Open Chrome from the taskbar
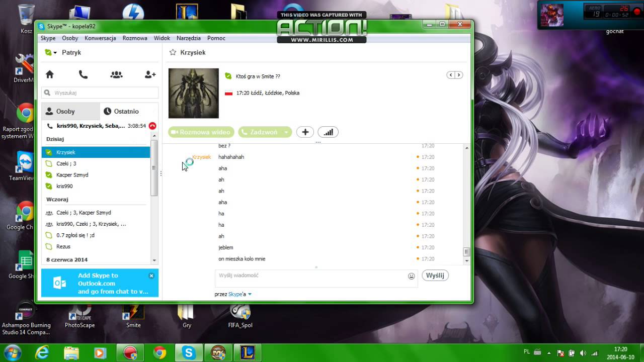The image size is (644, 362). click(x=160, y=353)
